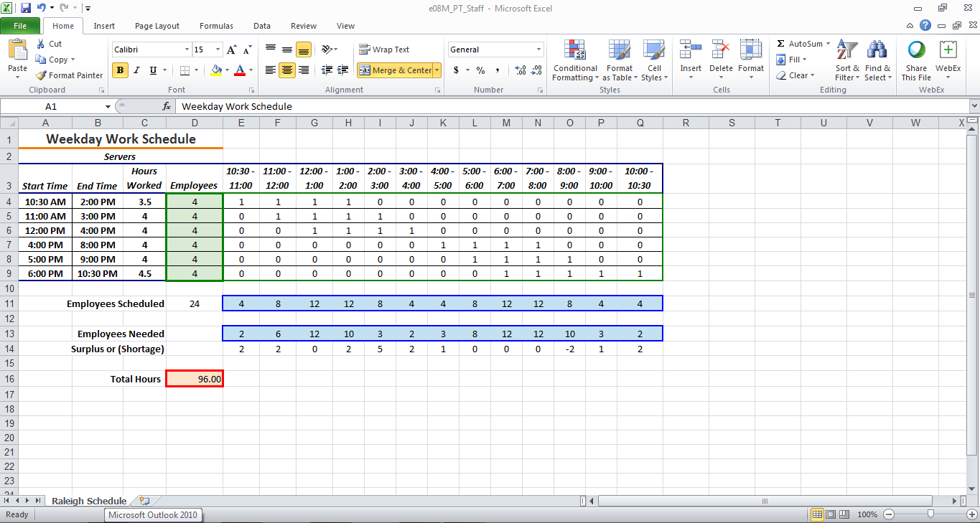Apply Comma Style number format
Screen dimensions: 980x523
[497, 70]
